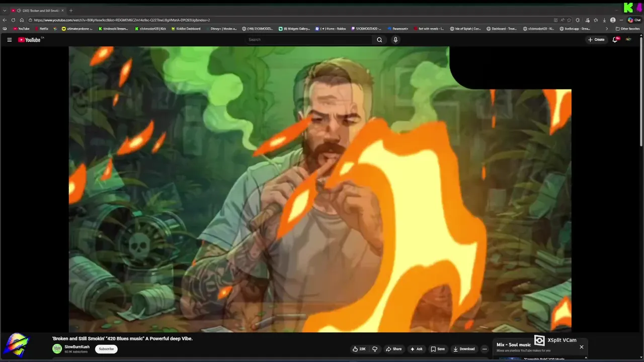Expand the favorites bar overflow chevron
Viewport: 644px width, 362px height.
point(606,29)
